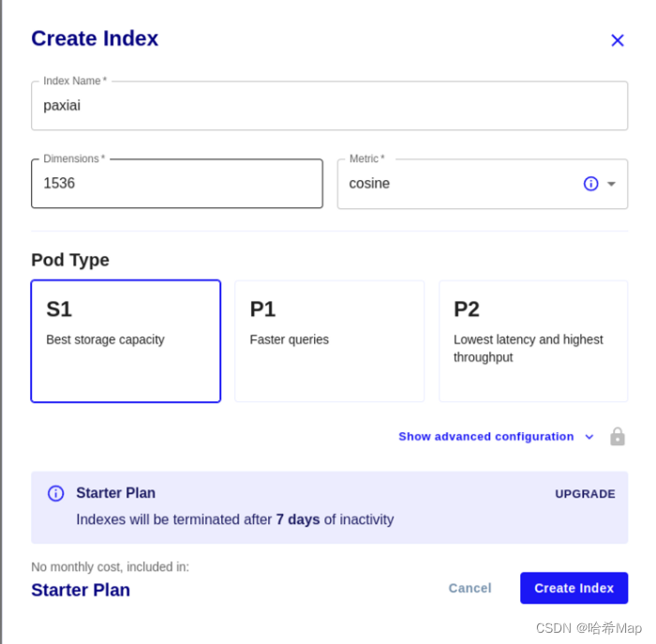Open the Metric dropdown arrow

611,184
